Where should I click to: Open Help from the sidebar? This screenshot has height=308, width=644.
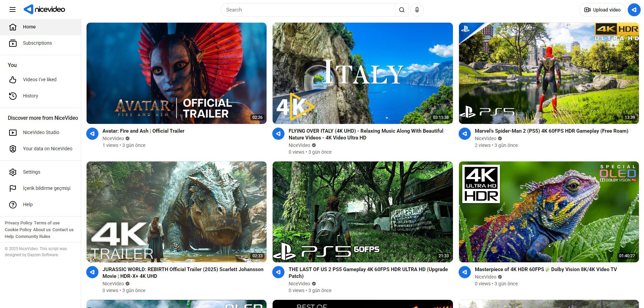click(x=41, y=205)
